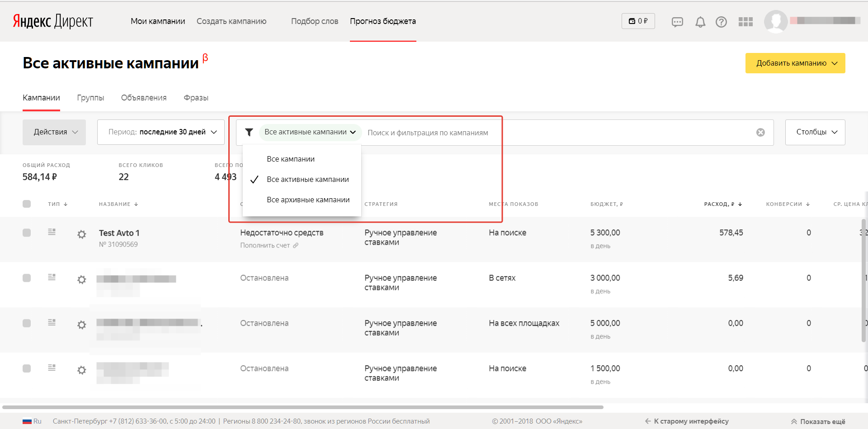Click the gear icon for Test Avto 1
868x429 pixels.
[x=82, y=234]
